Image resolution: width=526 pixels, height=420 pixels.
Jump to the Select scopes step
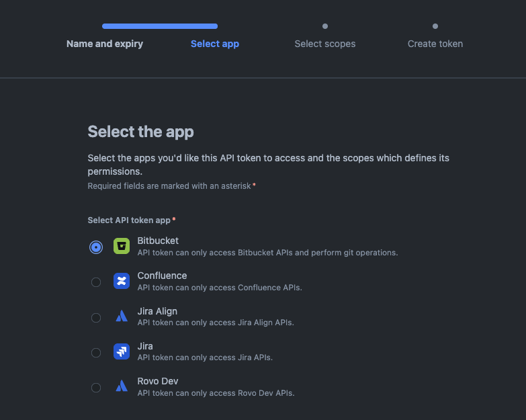[325, 44]
